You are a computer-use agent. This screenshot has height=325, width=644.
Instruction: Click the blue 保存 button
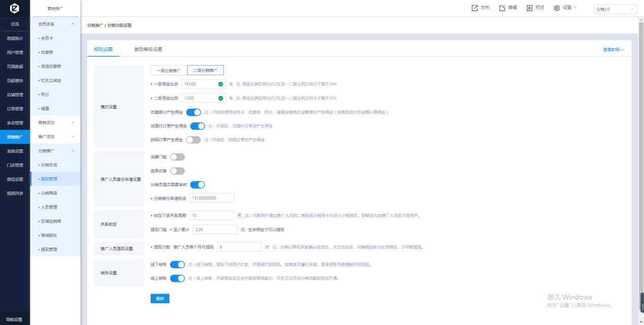point(160,299)
